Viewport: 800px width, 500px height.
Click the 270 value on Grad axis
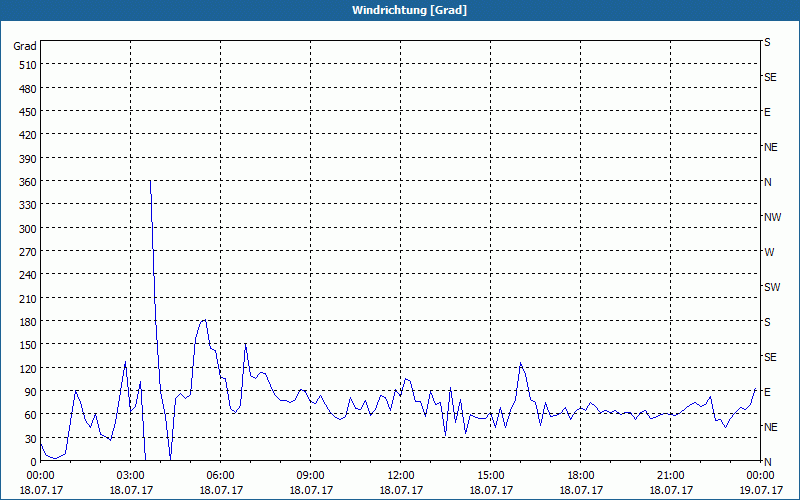(28, 252)
